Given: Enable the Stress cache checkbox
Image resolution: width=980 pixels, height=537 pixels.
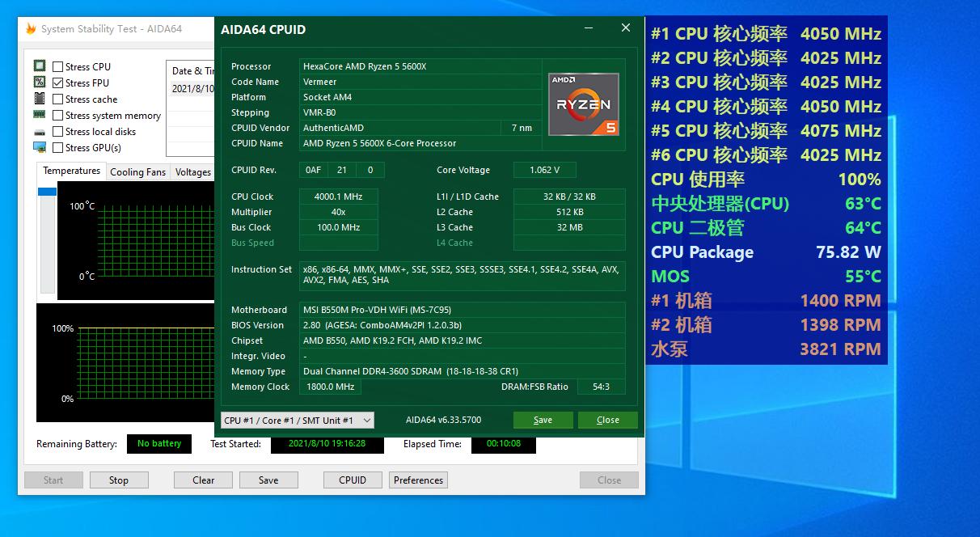Looking at the screenshot, I should click(58, 99).
